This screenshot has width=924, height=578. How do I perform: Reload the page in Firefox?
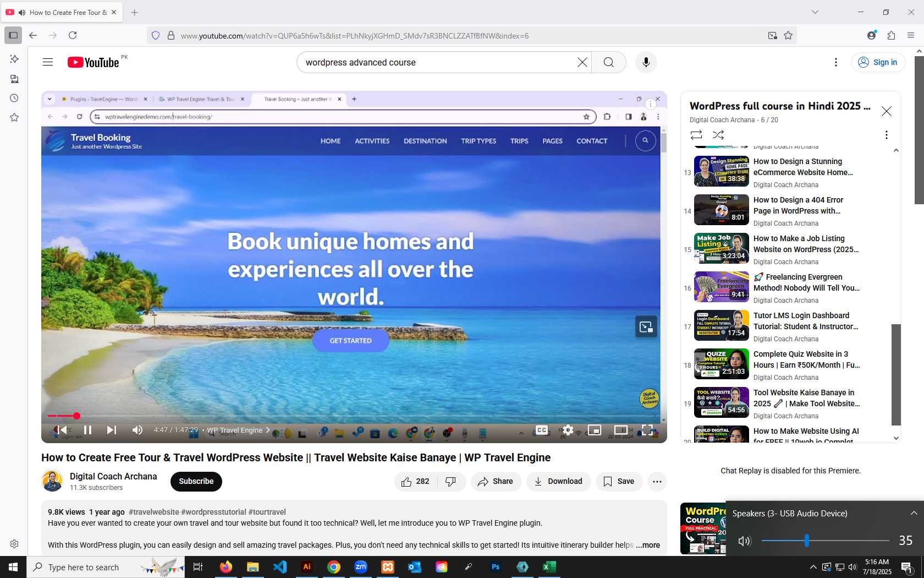click(x=73, y=35)
